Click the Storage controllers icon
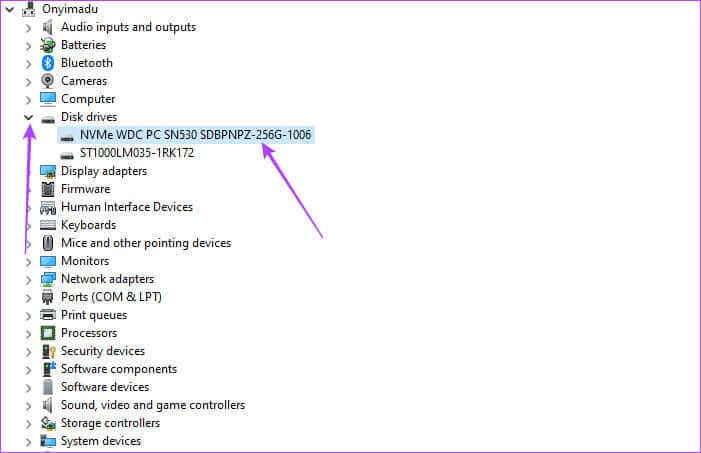 (48, 423)
